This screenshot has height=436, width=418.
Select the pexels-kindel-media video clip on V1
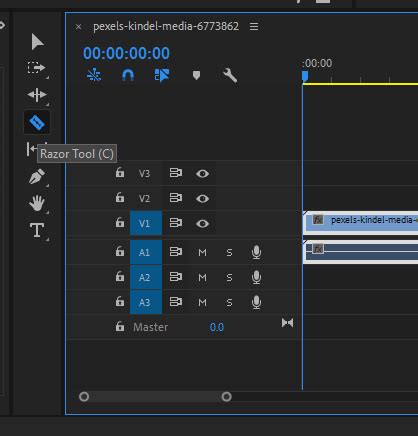tap(361, 223)
